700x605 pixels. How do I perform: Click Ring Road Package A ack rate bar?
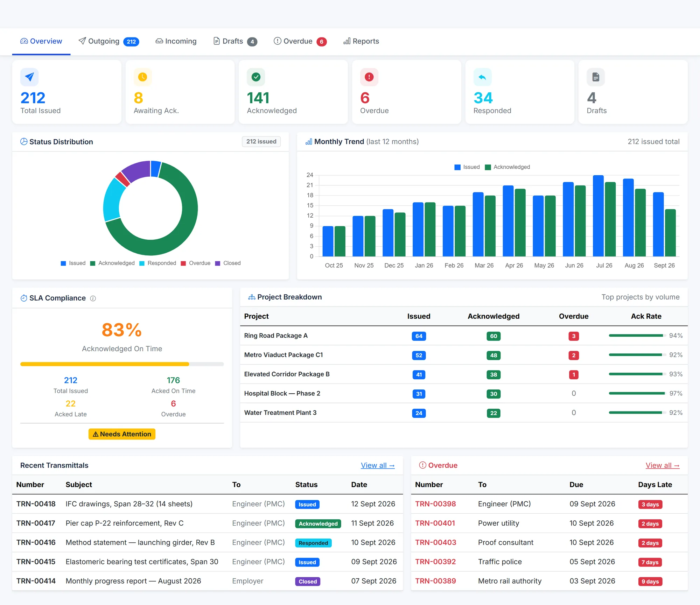coord(637,336)
